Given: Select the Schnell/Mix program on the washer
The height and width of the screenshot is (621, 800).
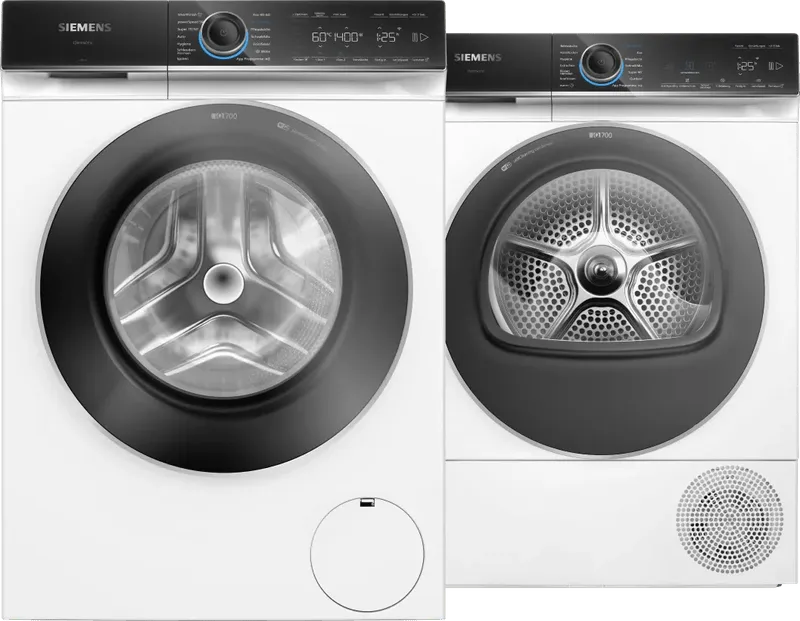Looking at the screenshot, I should pos(261,37).
